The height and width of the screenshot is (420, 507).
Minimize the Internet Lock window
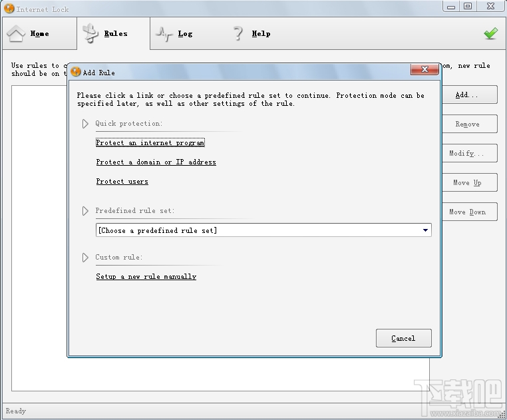click(451, 7)
